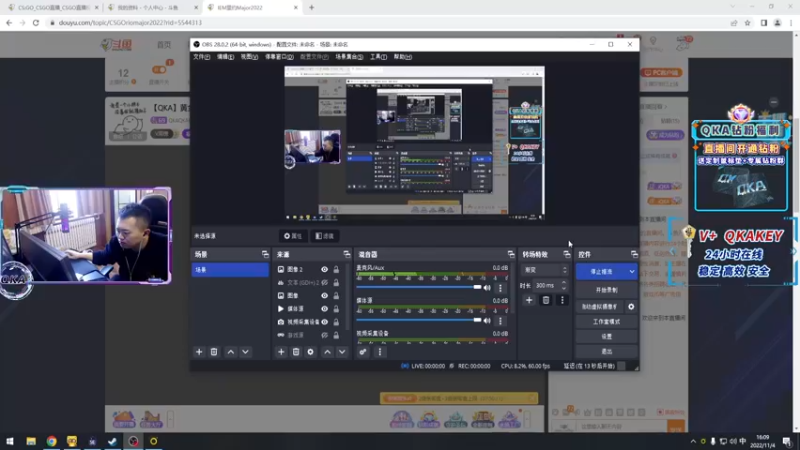Delete selected scene with trash icon
The height and width of the screenshot is (450, 800).
pos(214,352)
